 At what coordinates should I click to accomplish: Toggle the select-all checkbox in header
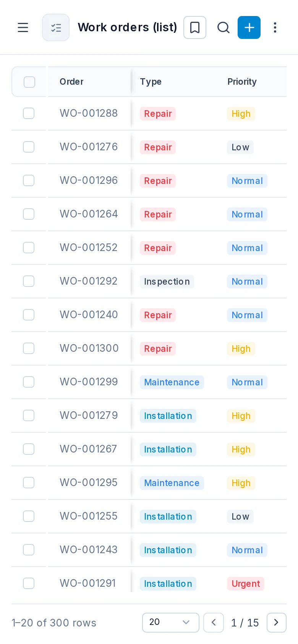[x=29, y=82]
